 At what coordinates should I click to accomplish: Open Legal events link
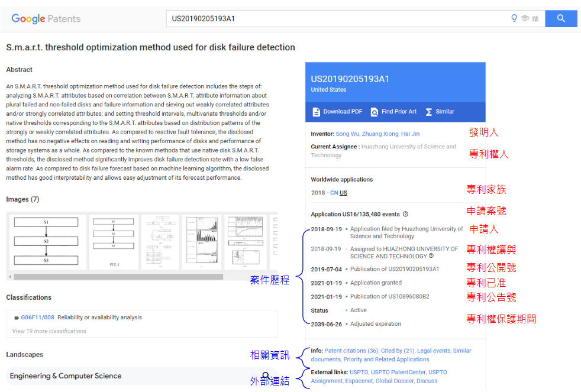click(x=434, y=351)
